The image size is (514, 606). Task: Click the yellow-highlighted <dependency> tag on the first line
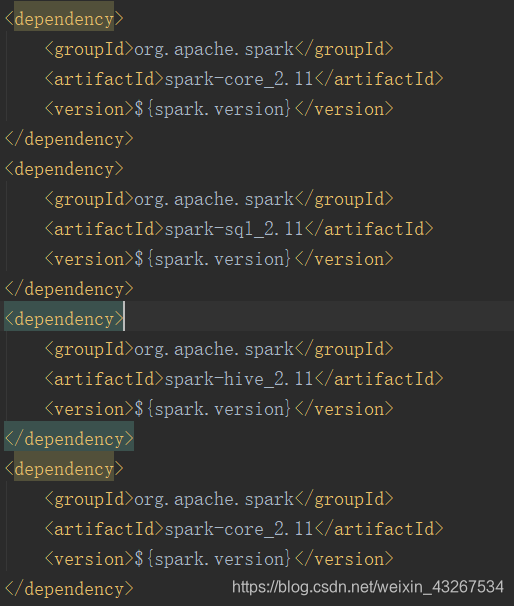64,19
